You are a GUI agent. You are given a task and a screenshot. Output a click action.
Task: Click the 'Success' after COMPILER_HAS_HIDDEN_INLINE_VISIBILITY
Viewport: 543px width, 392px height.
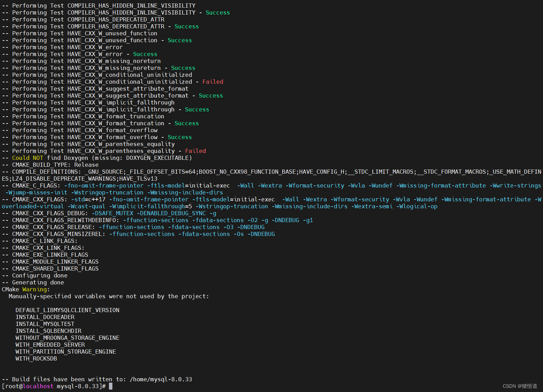pyautogui.click(x=218, y=12)
